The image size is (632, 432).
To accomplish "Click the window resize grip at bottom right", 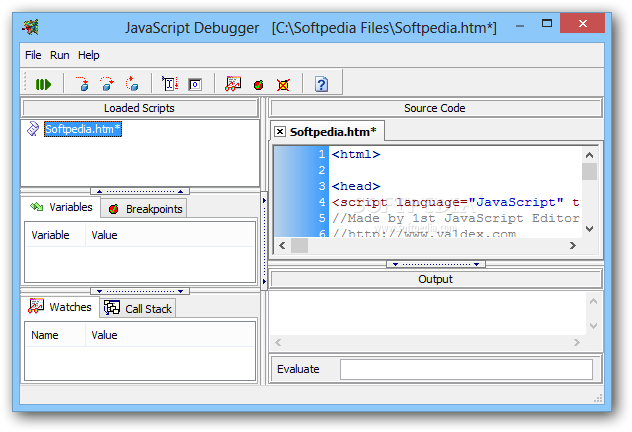I will [x=598, y=399].
